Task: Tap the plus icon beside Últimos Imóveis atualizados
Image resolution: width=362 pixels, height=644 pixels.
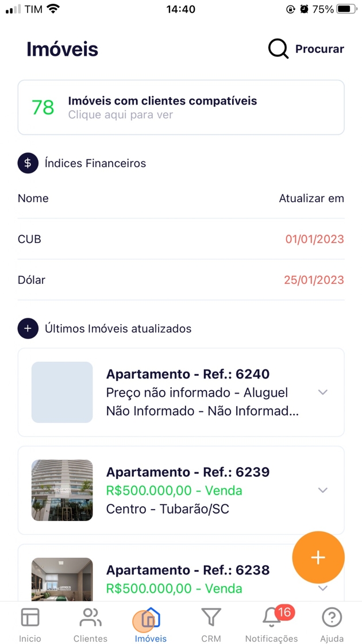Action: point(28,329)
